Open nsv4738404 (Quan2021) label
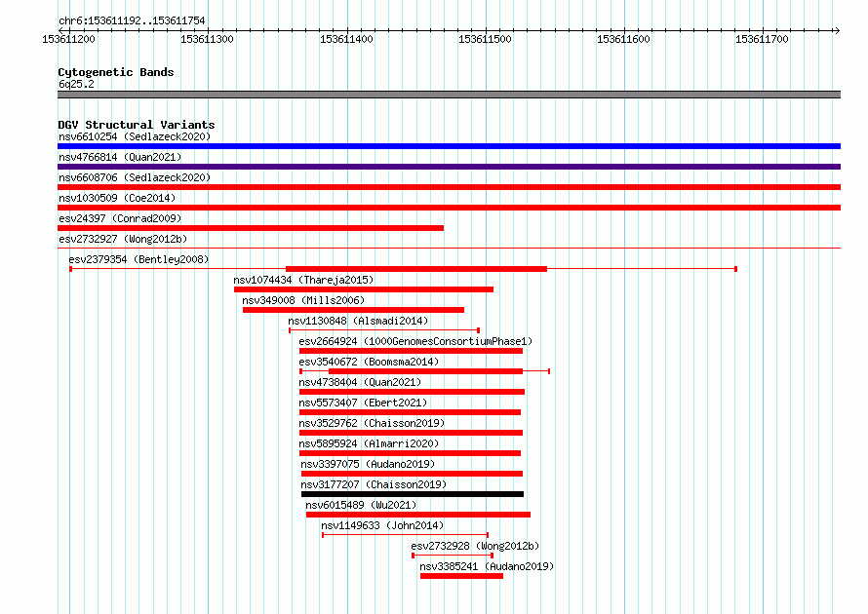The image size is (868, 614). (x=360, y=382)
